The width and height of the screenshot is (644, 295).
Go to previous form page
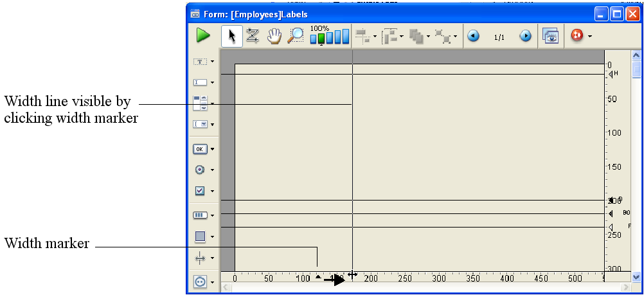pos(474,37)
